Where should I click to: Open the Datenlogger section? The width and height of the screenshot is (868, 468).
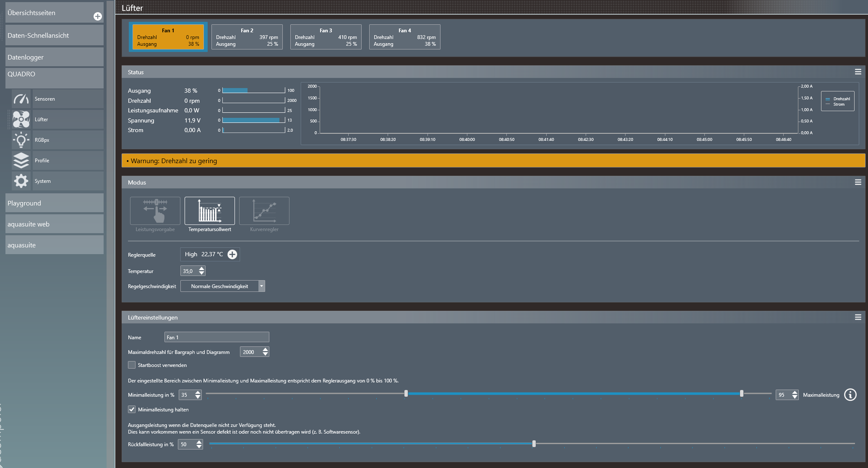[x=55, y=57]
